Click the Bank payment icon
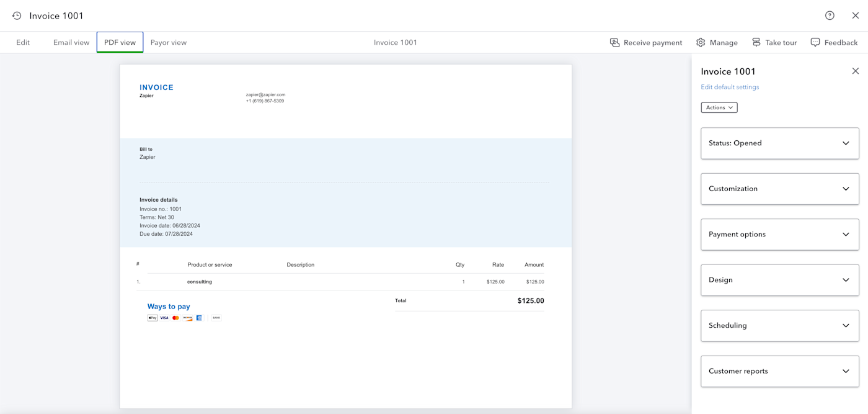The width and height of the screenshot is (868, 414). point(216,318)
